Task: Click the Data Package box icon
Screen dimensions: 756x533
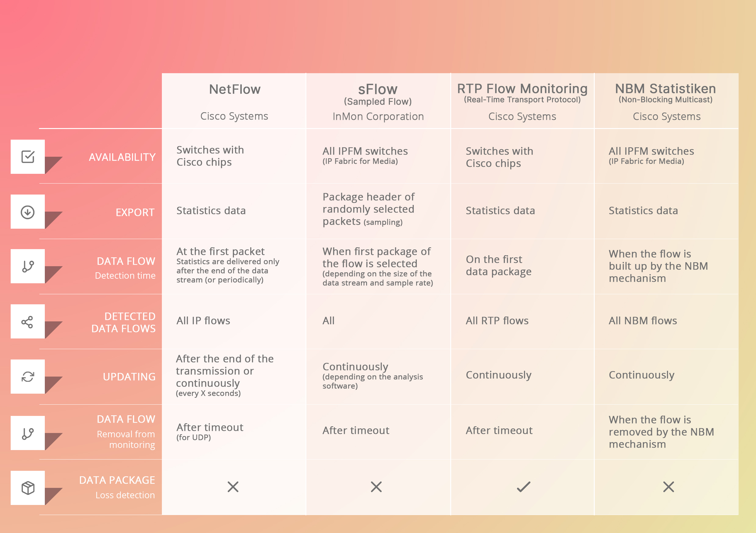Action: pos(28,488)
